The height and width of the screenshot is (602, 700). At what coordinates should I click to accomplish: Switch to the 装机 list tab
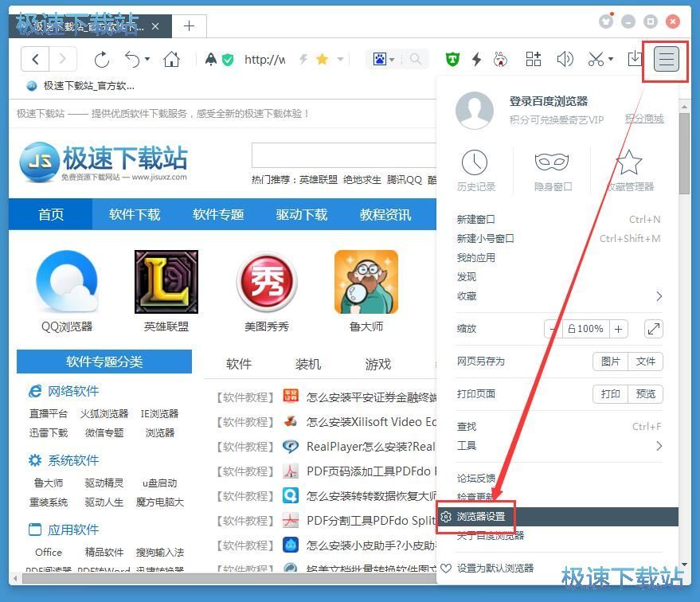coord(308,364)
